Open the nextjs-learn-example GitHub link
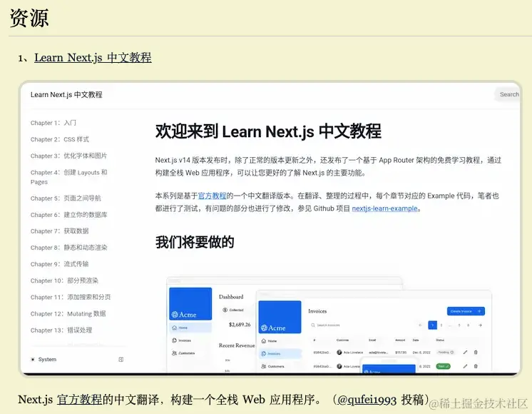This screenshot has width=532, height=414. (x=385, y=208)
